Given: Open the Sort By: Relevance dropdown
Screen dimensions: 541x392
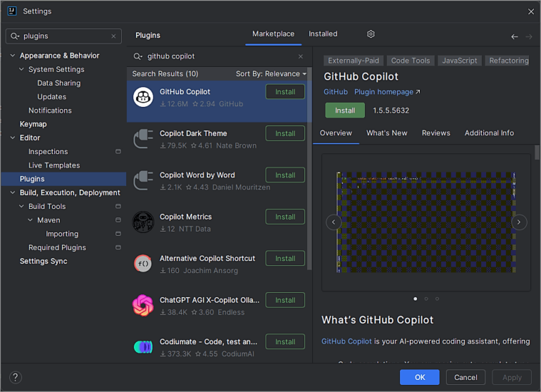Looking at the screenshot, I should click(270, 74).
